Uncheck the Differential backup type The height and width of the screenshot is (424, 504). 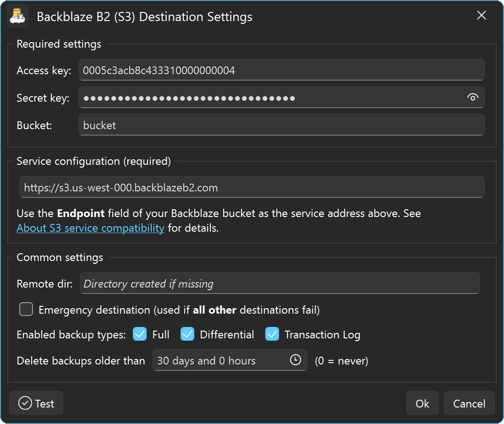(187, 334)
